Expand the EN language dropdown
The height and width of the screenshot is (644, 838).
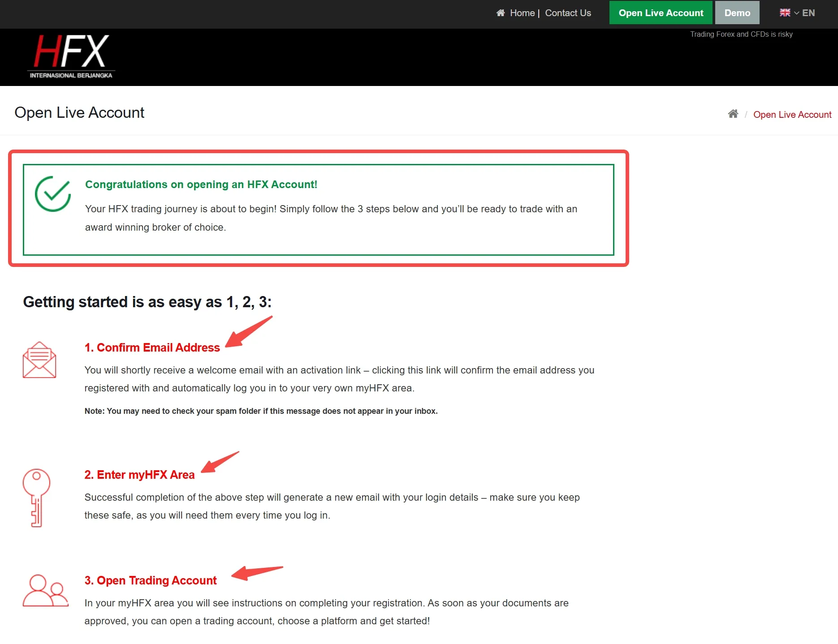coord(805,13)
